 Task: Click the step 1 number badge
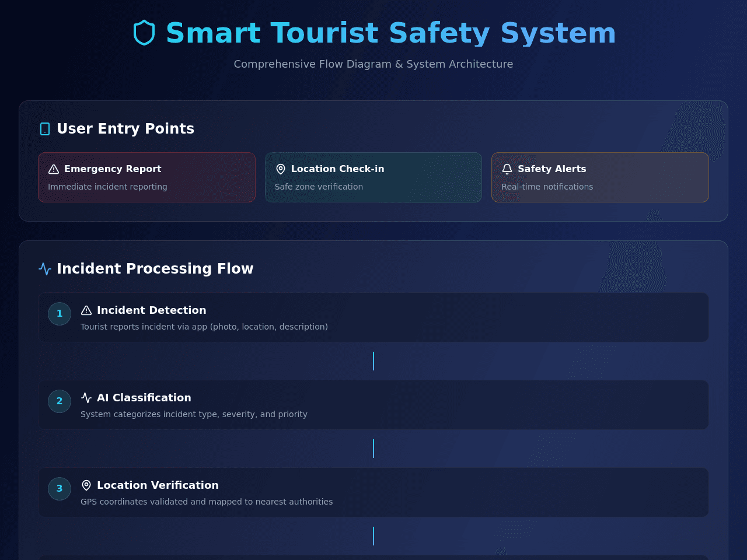coord(60,314)
